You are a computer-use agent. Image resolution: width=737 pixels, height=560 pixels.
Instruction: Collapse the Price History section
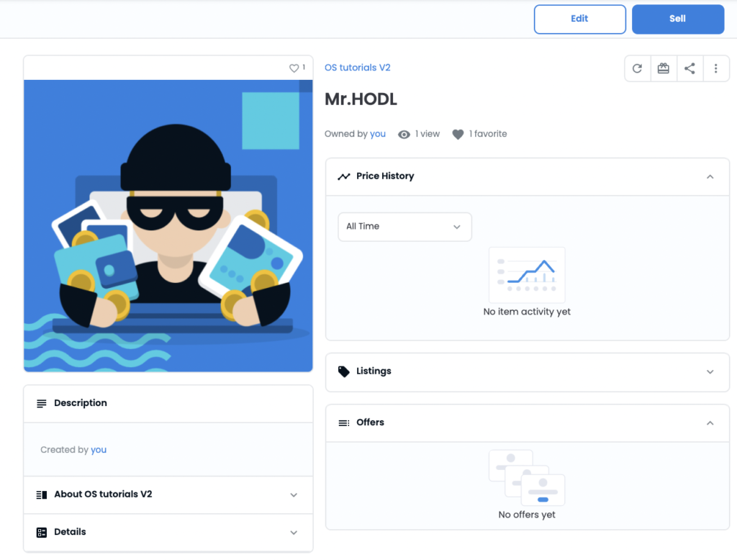click(x=710, y=176)
